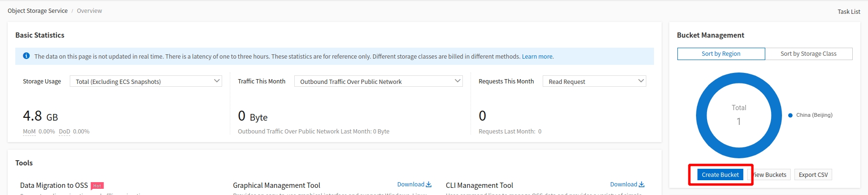Follow the Learn more link
This screenshot has height=195, width=868.
[x=537, y=57]
